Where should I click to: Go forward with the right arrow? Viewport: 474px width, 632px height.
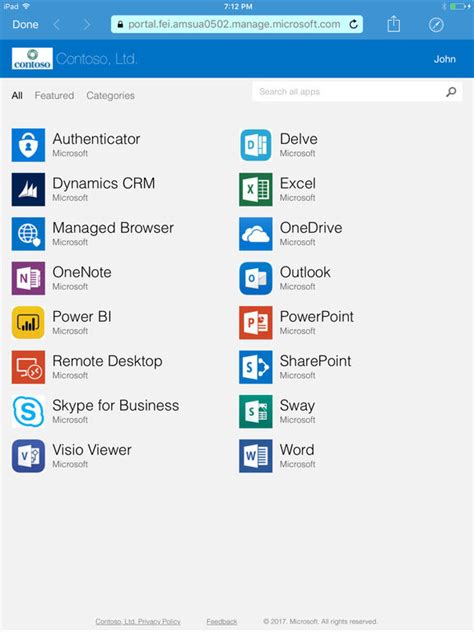87,25
